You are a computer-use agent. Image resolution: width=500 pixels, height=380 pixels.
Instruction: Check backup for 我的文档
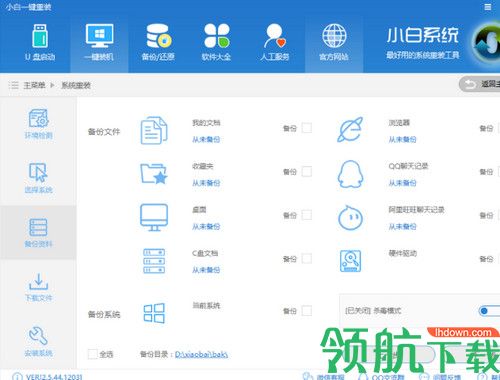pyautogui.click(x=307, y=128)
